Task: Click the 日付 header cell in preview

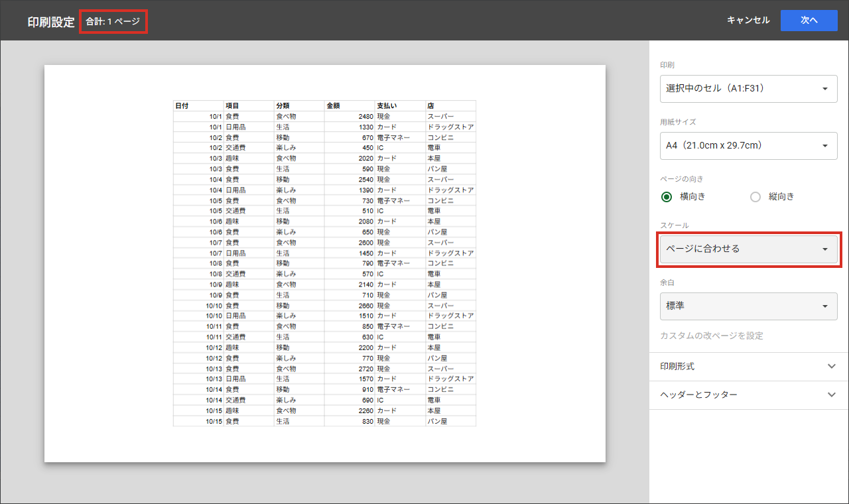Action: 198,105
